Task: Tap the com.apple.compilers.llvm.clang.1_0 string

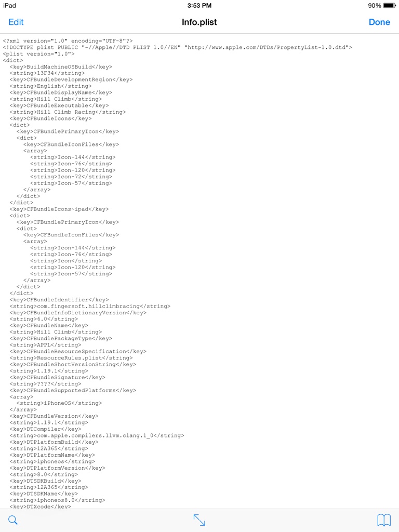Action: pos(97,436)
